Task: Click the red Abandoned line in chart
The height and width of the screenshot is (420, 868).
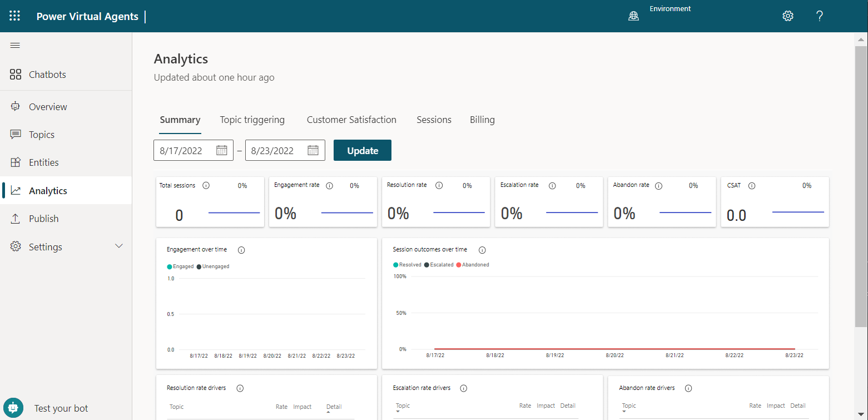Action: (614, 349)
